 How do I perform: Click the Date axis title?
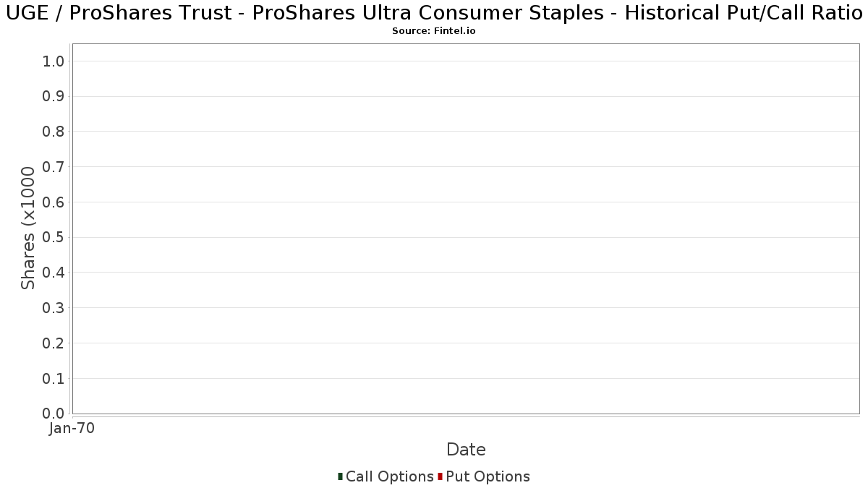pos(466,449)
